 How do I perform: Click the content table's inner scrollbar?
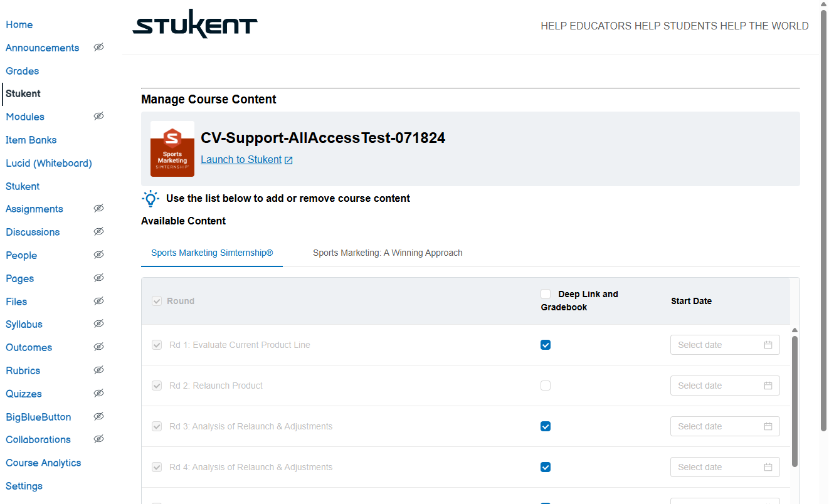(x=795, y=401)
